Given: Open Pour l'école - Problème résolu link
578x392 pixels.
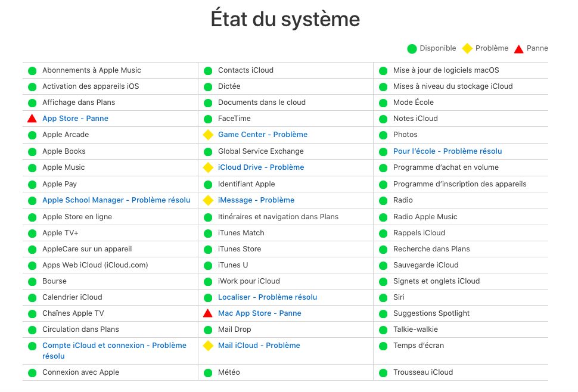Looking at the screenshot, I should [448, 151].
